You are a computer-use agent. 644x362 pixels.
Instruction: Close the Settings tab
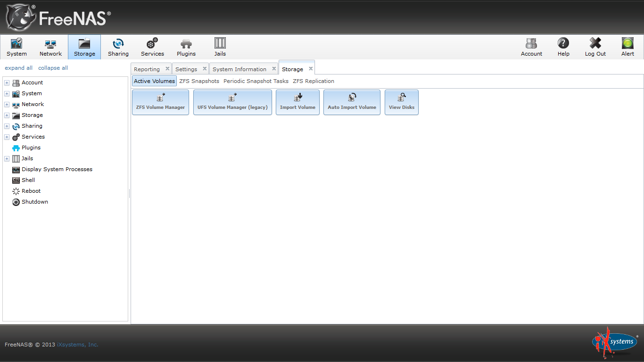(x=205, y=69)
